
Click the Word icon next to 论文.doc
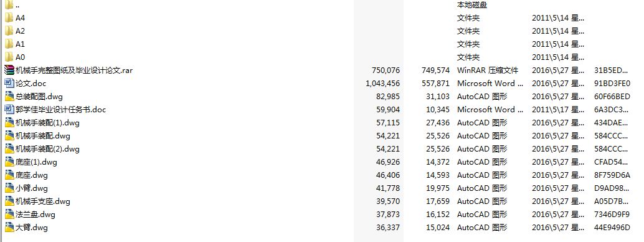9,83
